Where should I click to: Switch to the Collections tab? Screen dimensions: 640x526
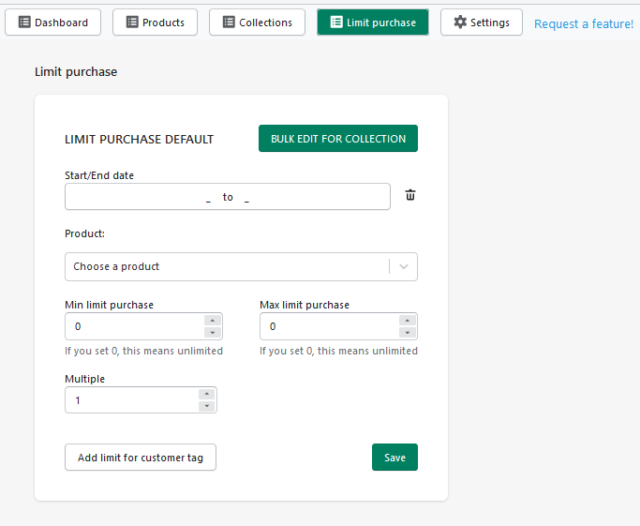[x=257, y=22]
